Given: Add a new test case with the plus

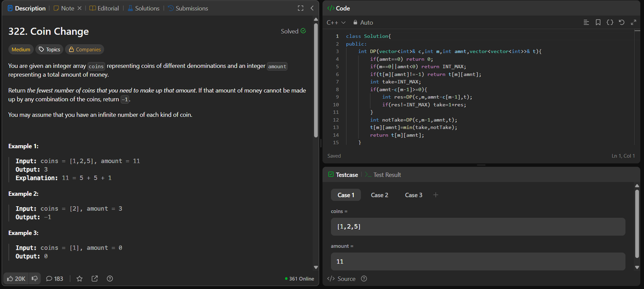Looking at the screenshot, I should (x=436, y=195).
